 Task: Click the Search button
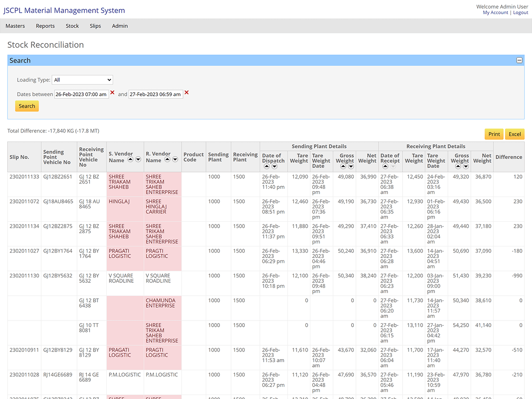coord(27,106)
